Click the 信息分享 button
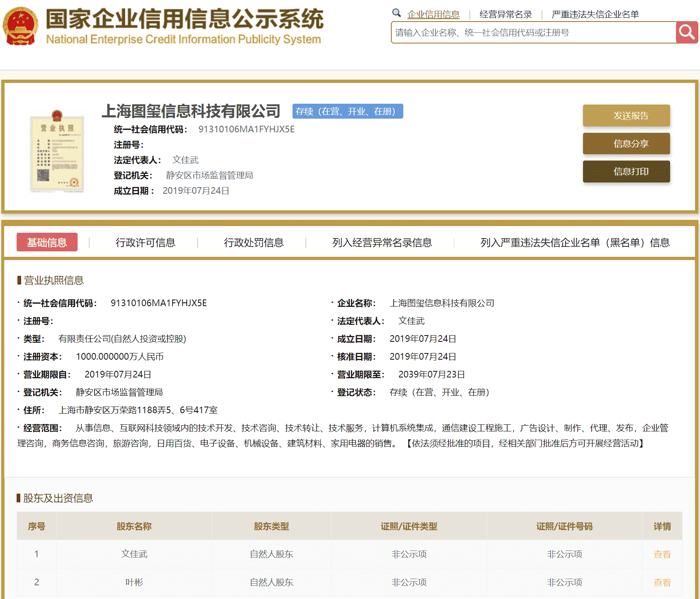 626,144
